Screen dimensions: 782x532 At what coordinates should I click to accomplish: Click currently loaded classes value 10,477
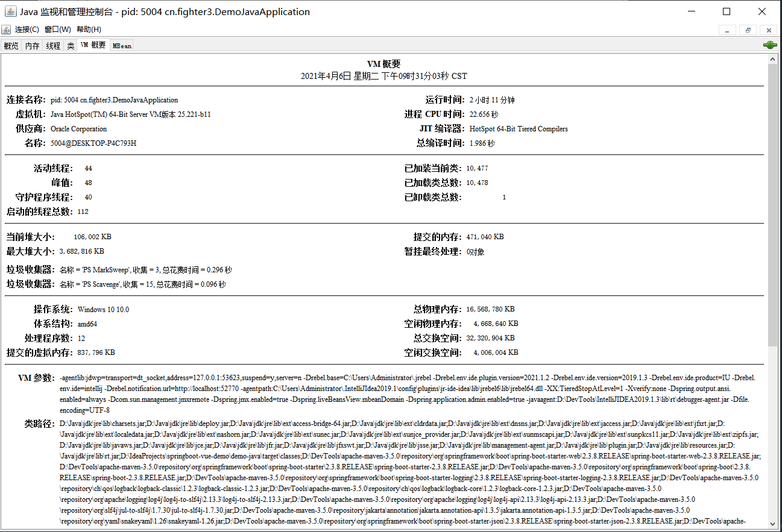pos(478,169)
